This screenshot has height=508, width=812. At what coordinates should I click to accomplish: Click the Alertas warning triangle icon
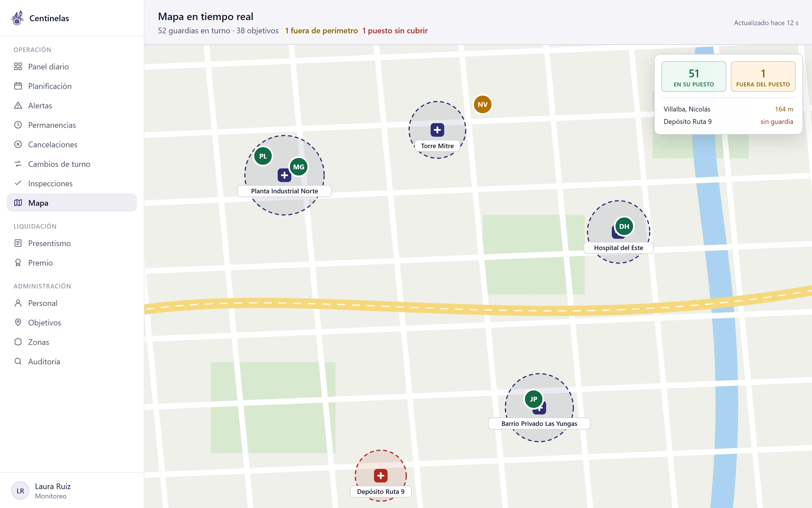18,106
